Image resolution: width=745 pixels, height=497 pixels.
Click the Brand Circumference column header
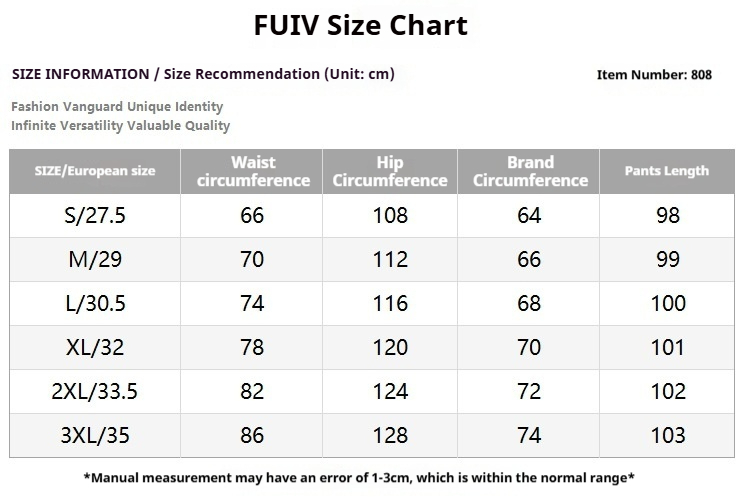[530, 171]
